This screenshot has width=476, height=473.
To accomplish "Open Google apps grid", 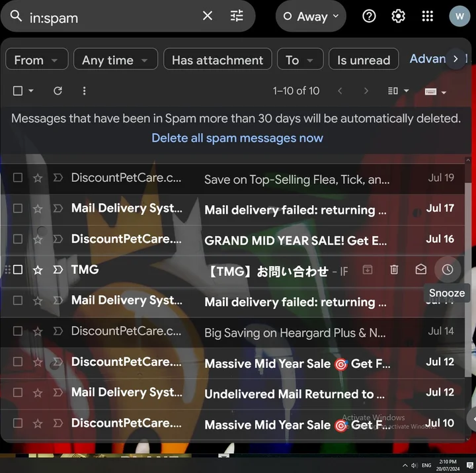I will [428, 16].
